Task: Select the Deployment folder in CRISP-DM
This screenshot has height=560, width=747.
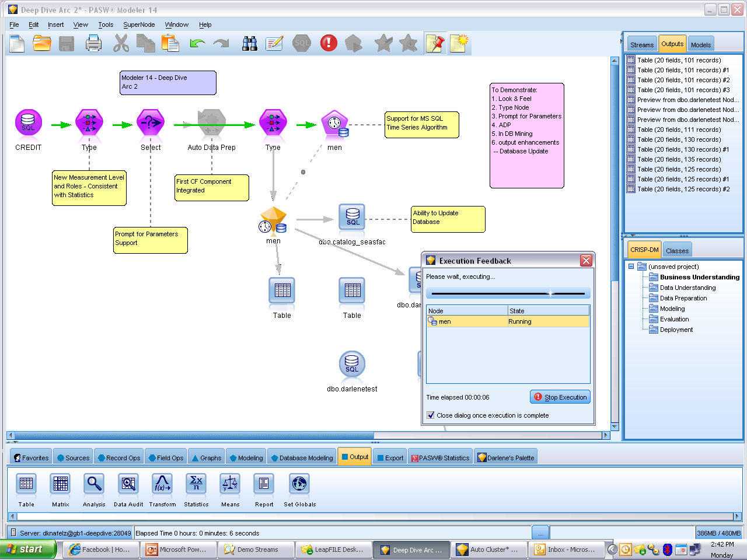Action: (676, 330)
